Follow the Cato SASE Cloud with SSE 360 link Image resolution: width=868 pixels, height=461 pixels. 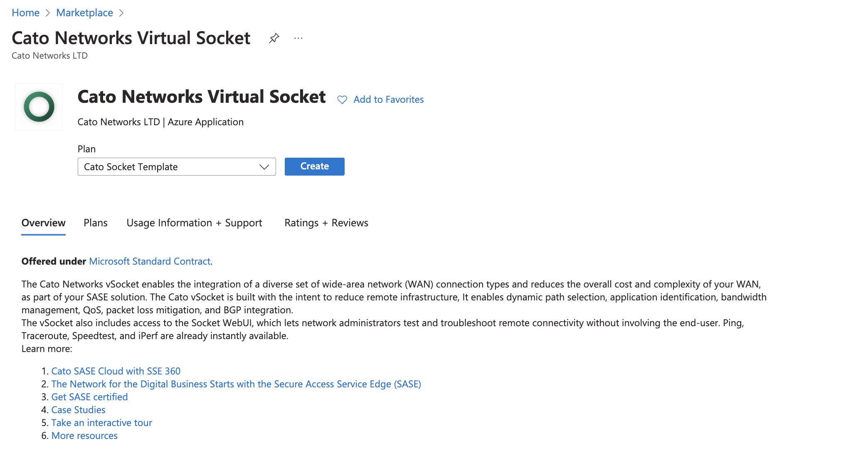pos(116,371)
